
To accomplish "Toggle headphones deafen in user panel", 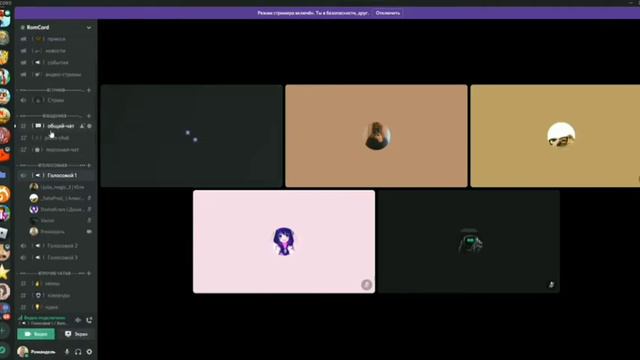I will coord(78,351).
